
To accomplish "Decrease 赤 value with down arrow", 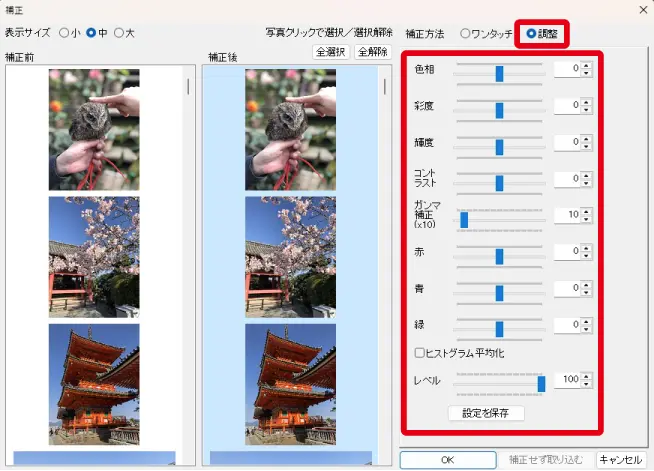I will click(x=587, y=256).
